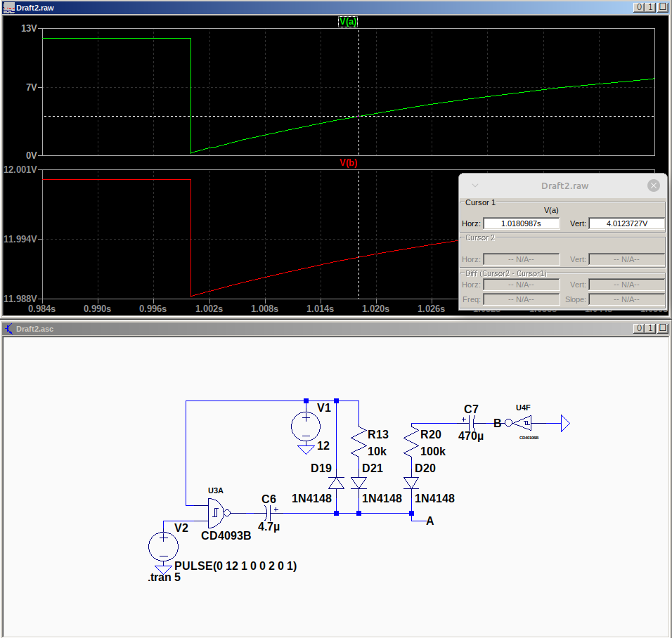This screenshot has height=638, width=672.
Task: Click the 100k value of R20
Action: point(433,451)
